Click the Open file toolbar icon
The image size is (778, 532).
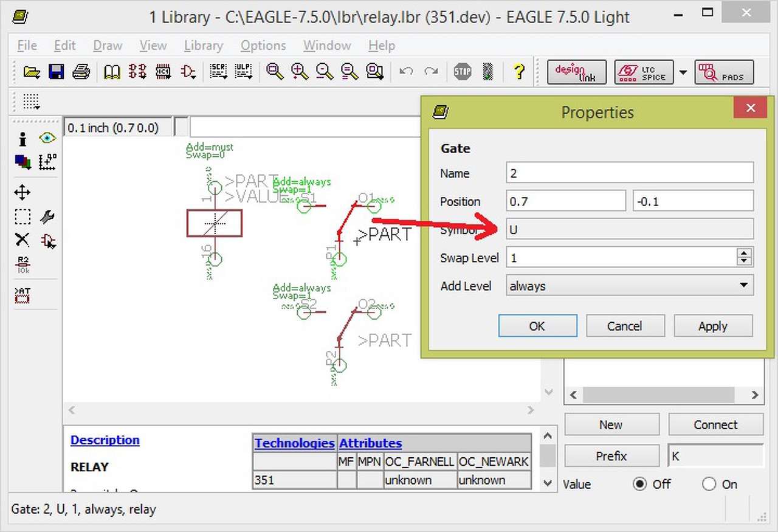tap(32, 72)
